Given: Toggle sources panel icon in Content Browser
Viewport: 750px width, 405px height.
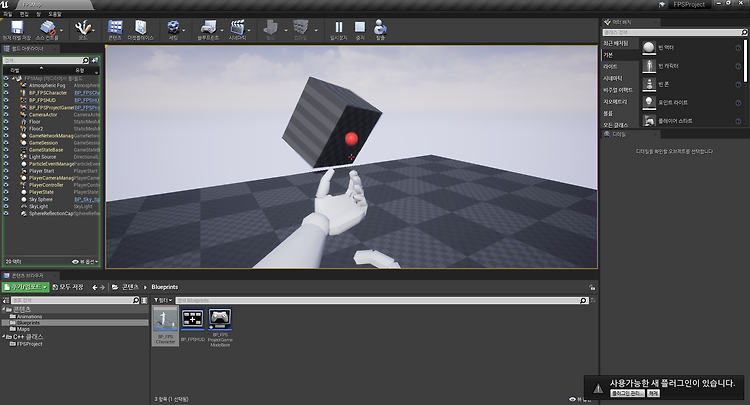Looking at the screenshot, I should [6, 300].
